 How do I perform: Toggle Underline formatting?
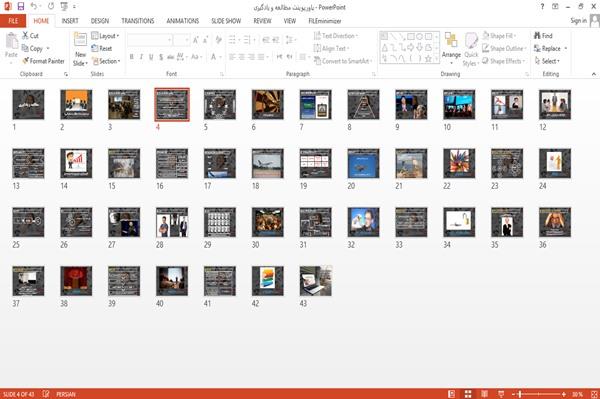coord(151,57)
